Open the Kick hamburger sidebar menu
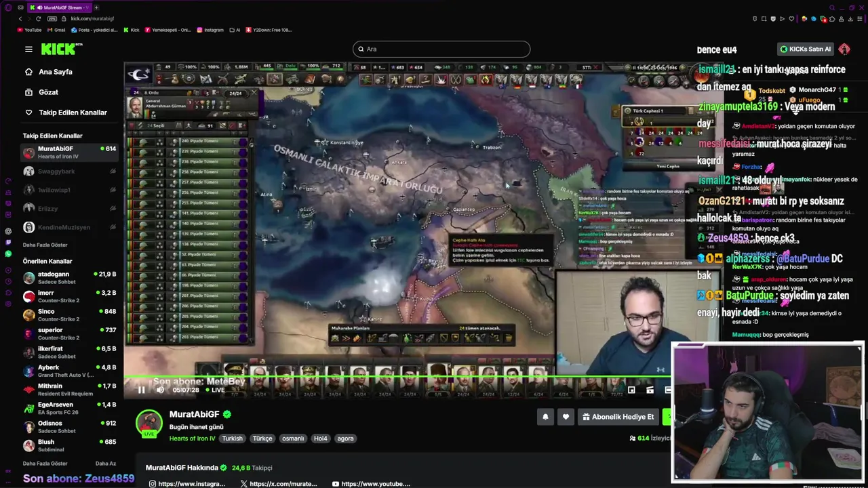The width and height of the screenshot is (868, 488). click(x=28, y=49)
